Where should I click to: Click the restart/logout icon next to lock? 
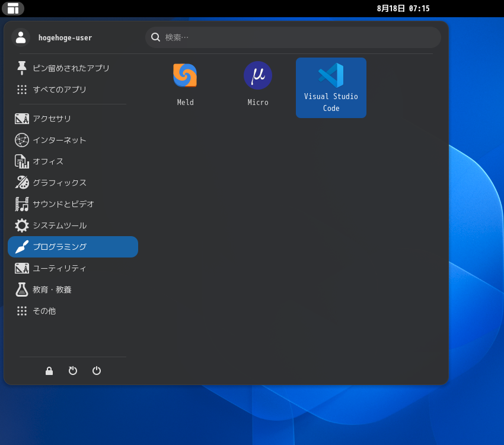[x=73, y=371]
